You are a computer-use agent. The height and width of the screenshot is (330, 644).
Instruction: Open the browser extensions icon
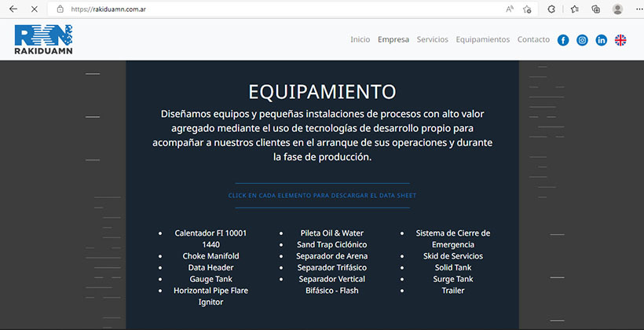552,9
